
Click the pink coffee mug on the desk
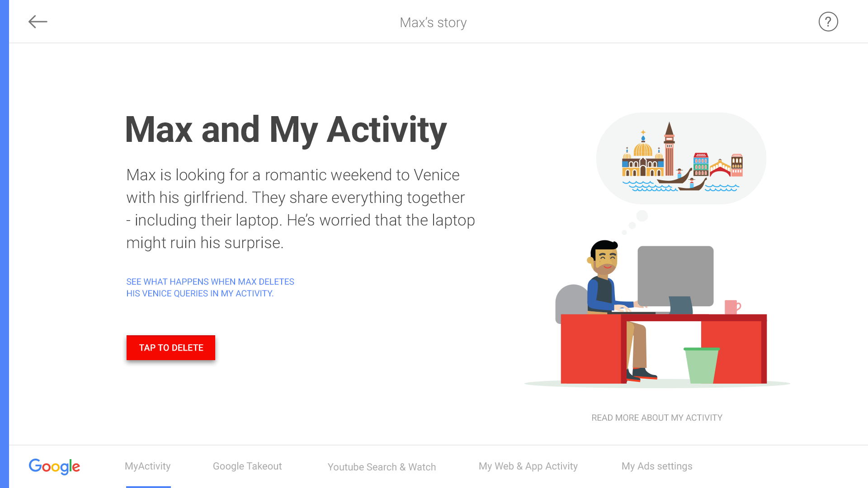pos(731,307)
